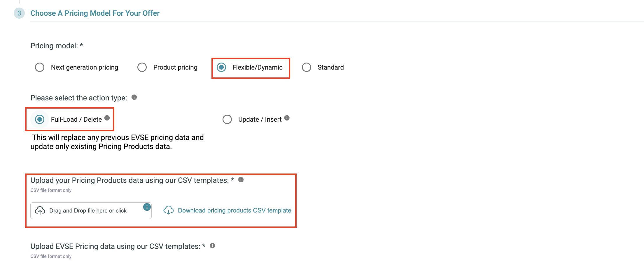Viewport: 644px width, 262px height.
Task: Select Full-Load / Delete action type
Action: tap(40, 119)
